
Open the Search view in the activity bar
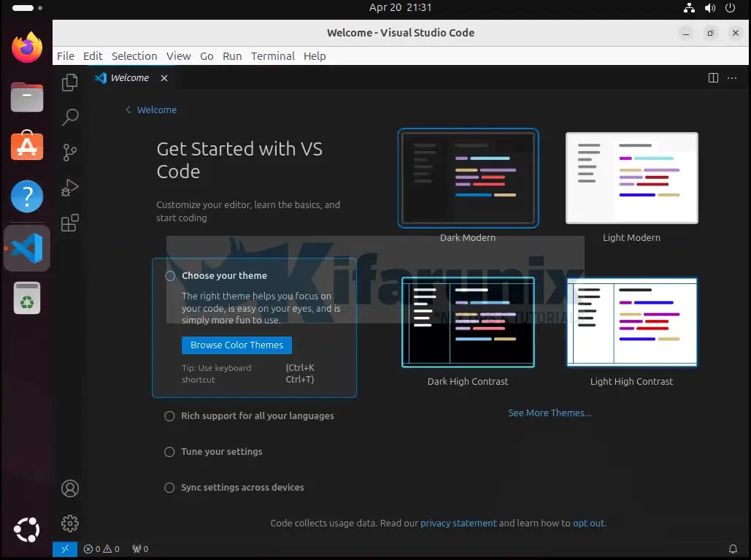[x=69, y=117]
